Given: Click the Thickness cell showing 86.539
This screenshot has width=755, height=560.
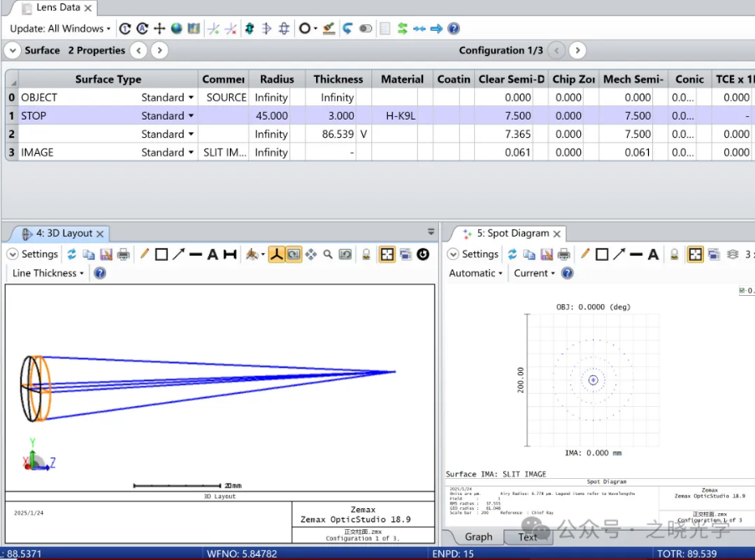Looking at the screenshot, I should click(338, 135).
